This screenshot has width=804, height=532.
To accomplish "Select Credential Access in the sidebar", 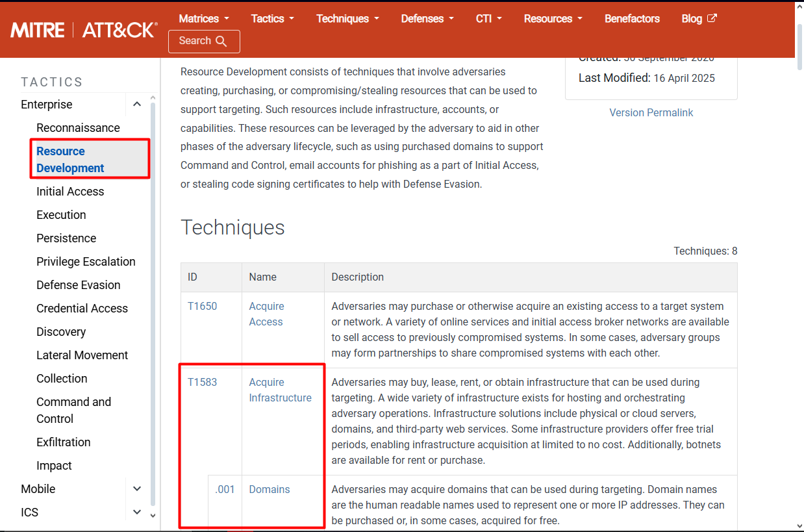I will tap(82, 309).
